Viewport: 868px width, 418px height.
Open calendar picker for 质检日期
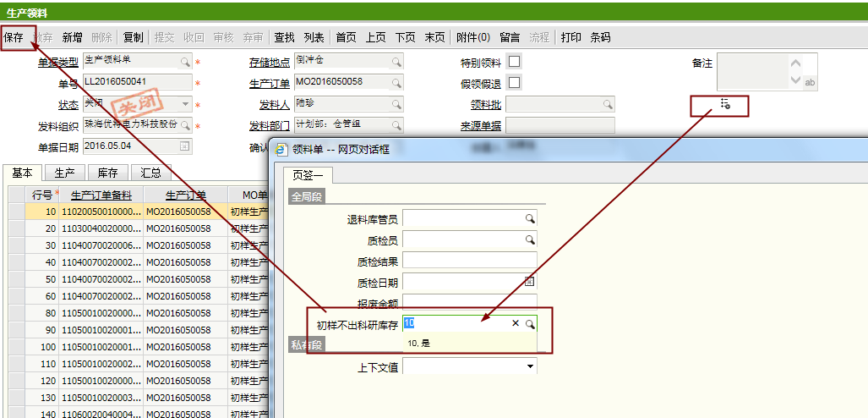(530, 282)
